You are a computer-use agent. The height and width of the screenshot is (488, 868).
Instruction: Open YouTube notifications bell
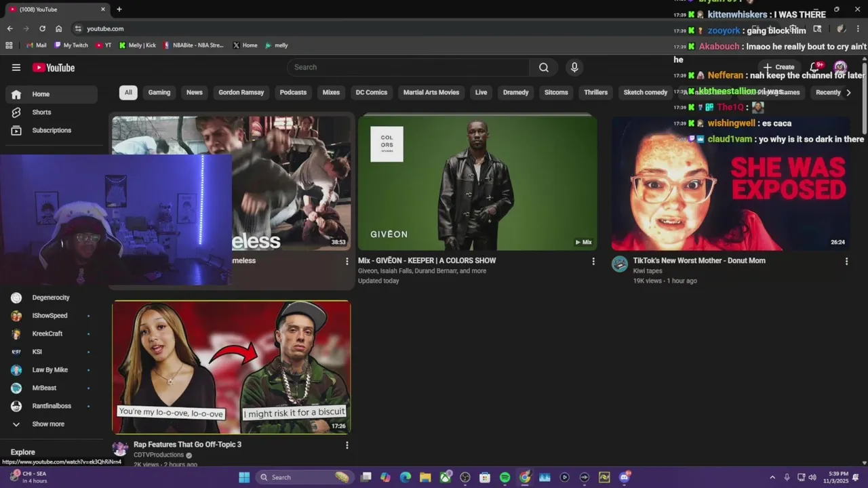pos(815,67)
